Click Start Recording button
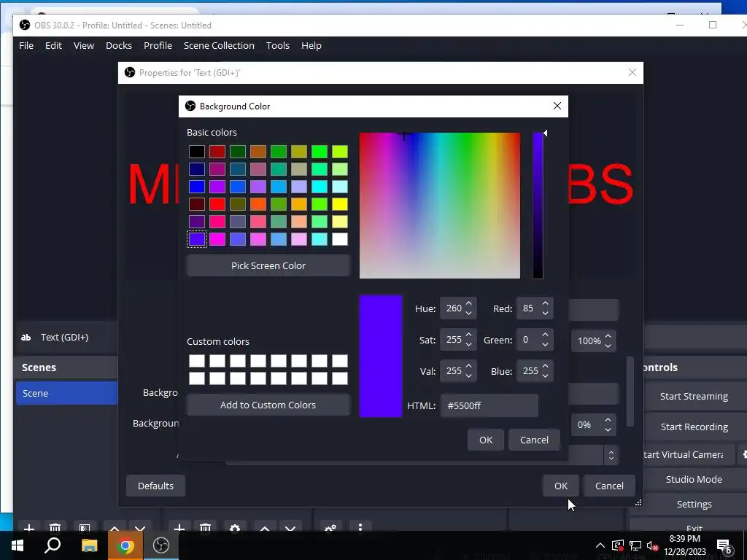Screen dimensions: 747x560 pos(693,427)
